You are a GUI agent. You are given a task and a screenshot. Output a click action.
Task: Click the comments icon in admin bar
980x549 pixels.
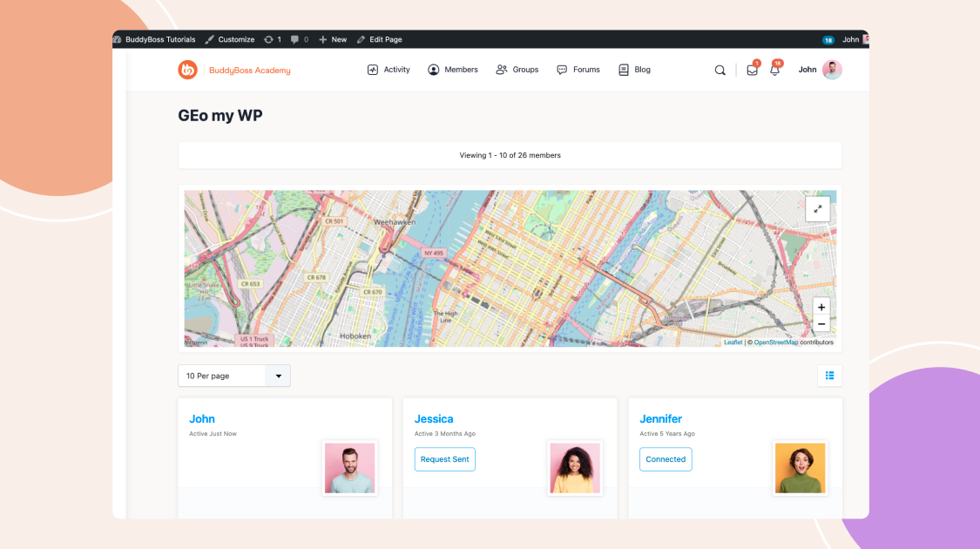coord(300,39)
